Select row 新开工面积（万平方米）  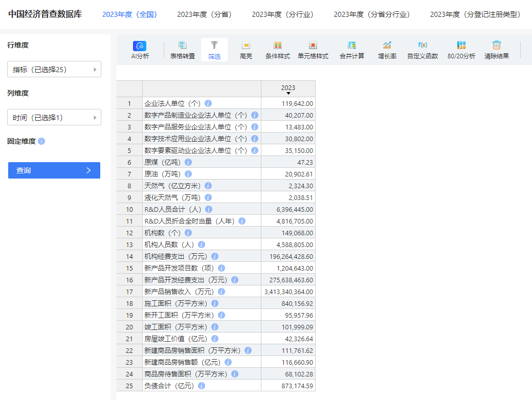point(216,315)
